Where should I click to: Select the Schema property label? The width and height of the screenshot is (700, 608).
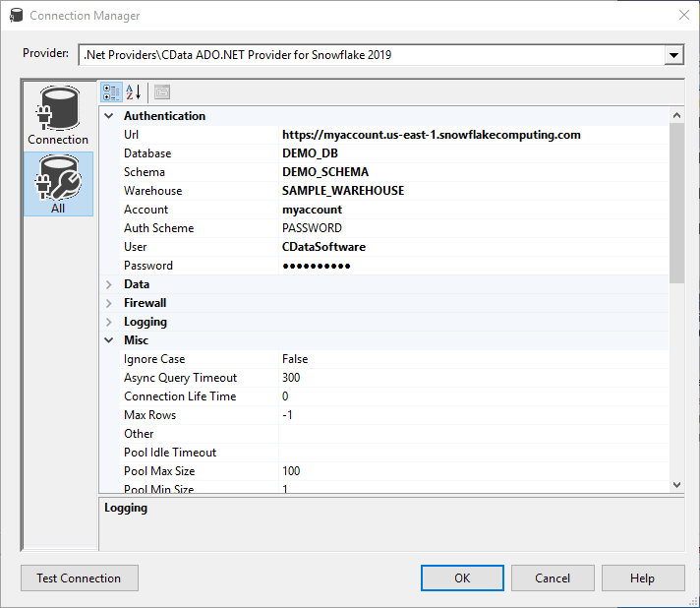(145, 172)
